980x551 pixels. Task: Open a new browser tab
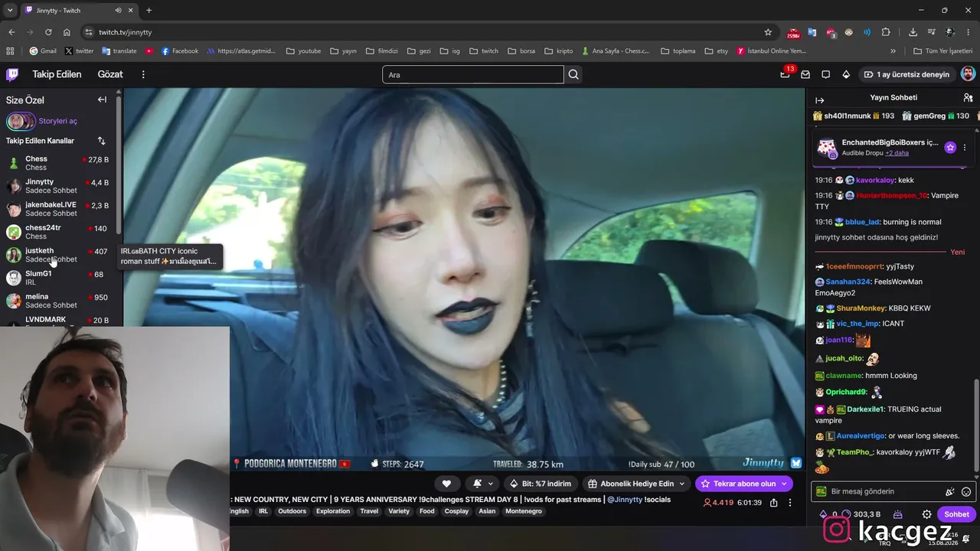pyautogui.click(x=149, y=10)
